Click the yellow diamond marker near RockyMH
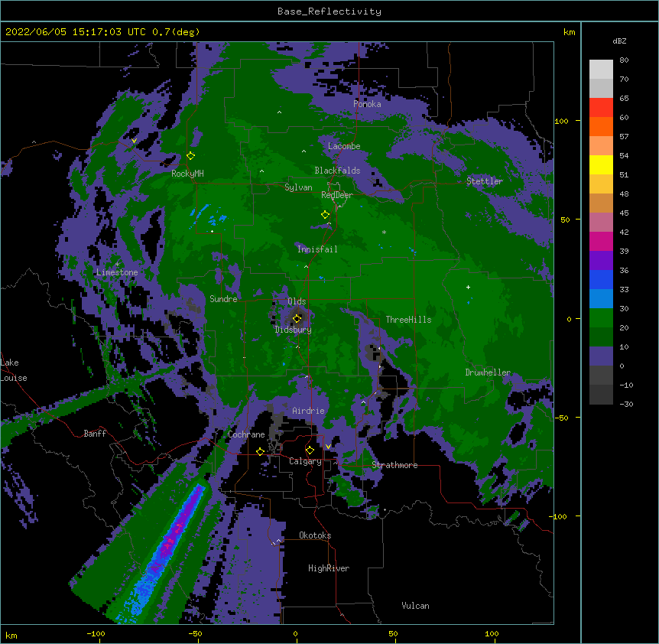The image size is (659, 644). click(191, 156)
